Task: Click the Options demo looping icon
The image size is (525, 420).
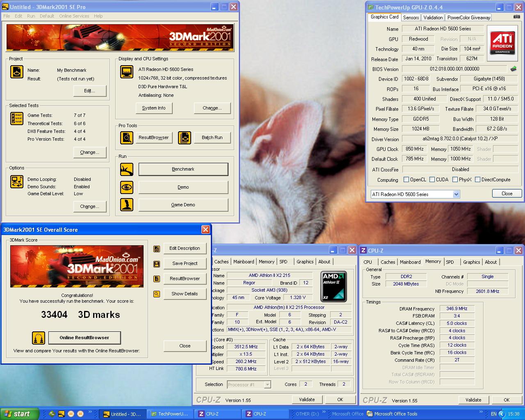Action: pyautogui.click(x=16, y=182)
